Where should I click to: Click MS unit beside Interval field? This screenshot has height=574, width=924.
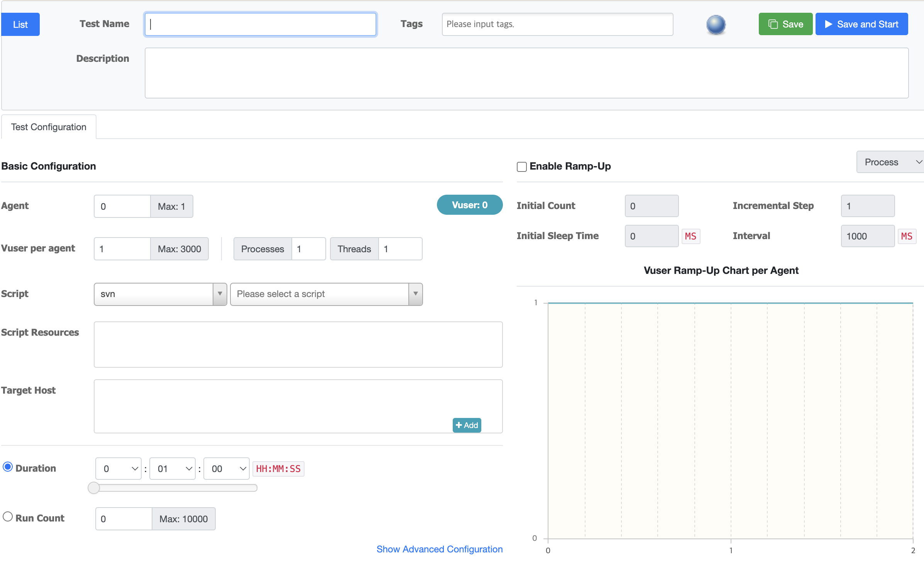(x=906, y=236)
